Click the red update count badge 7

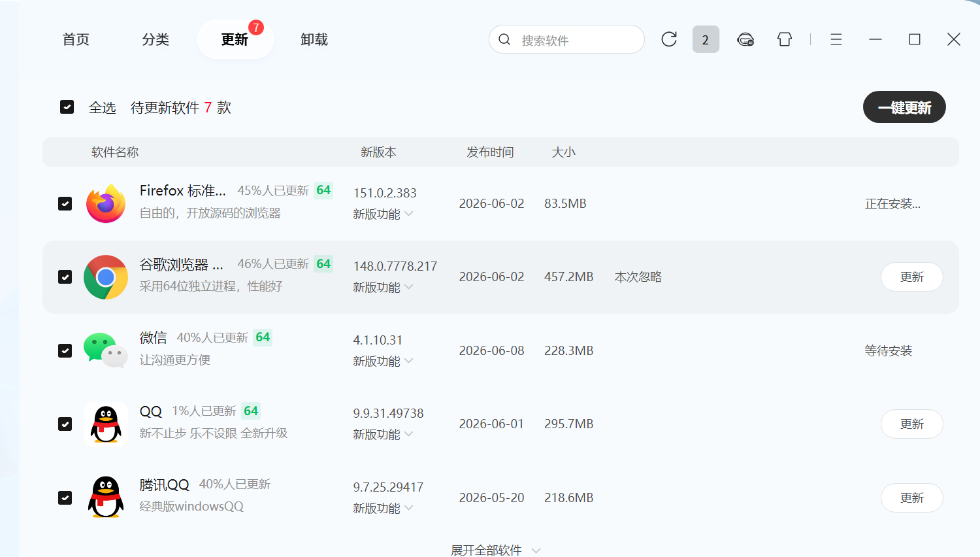(x=256, y=27)
